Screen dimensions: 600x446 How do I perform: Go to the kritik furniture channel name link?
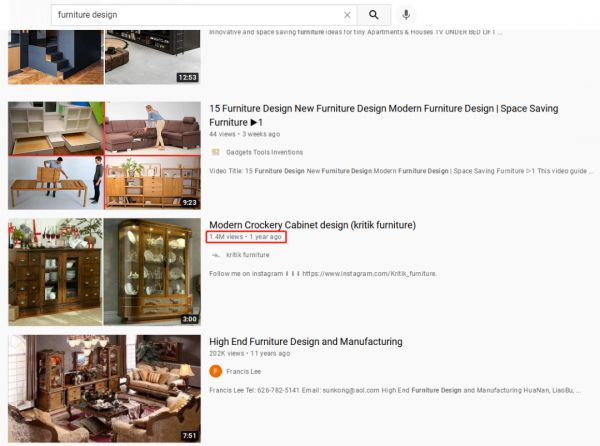coord(248,255)
